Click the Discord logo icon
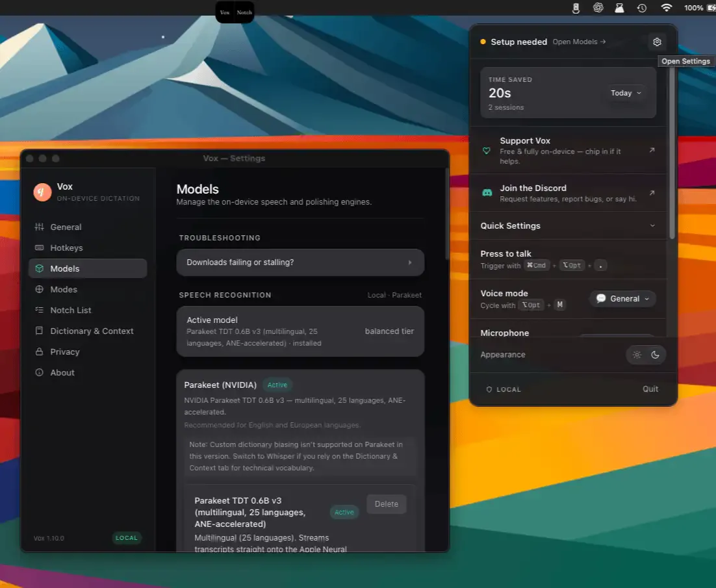This screenshot has height=588, width=716. [x=487, y=193]
